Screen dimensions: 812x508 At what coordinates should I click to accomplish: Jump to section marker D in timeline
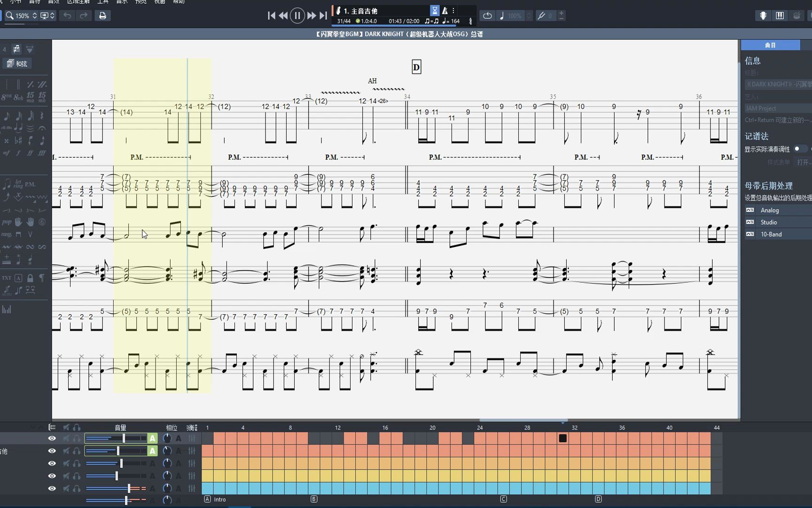[598, 499]
